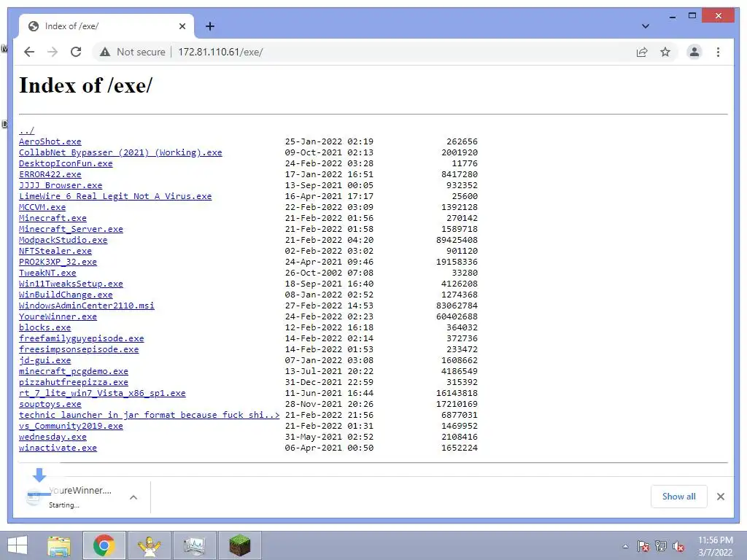Download jd-gui.exe
This screenshot has height=560, width=747.
tap(44, 360)
